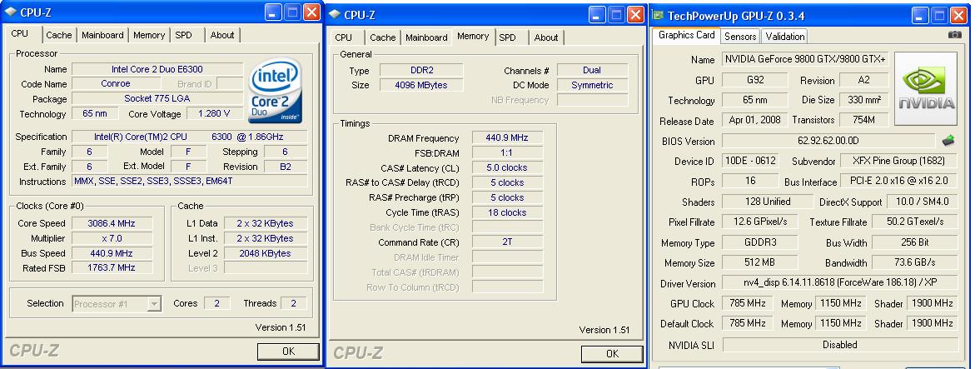Click the Cycle Time tRAS value 18 clocks
Image resolution: width=980 pixels, height=369 pixels.
(x=507, y=212)
